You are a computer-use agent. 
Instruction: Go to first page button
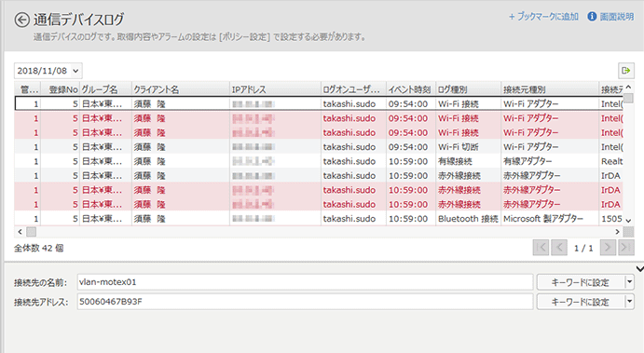tap(541, 248)
